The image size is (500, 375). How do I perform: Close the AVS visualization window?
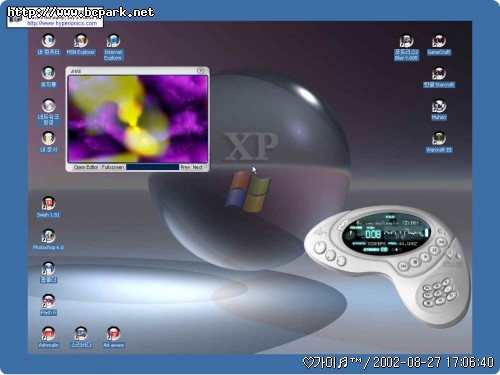(200, 71)
